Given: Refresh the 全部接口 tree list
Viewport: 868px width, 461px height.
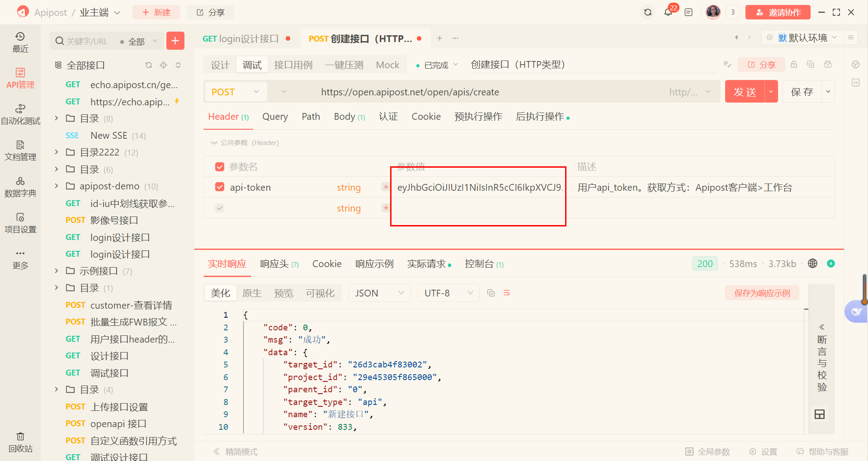Looking at the screenshot, I should 148,65.
